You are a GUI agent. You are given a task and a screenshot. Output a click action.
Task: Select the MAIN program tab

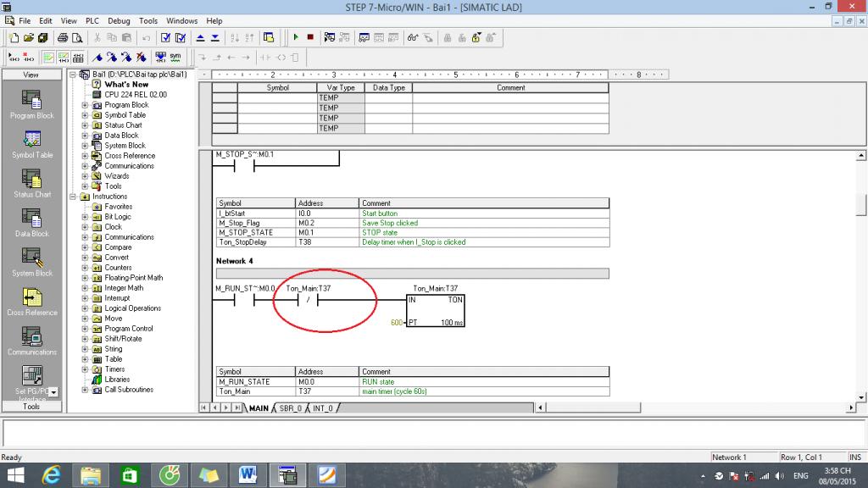tap(259, 408)
